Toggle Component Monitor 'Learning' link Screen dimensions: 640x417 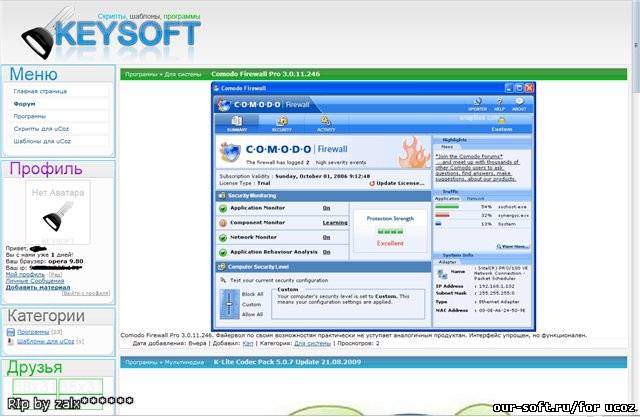click(x=335, y=223)
